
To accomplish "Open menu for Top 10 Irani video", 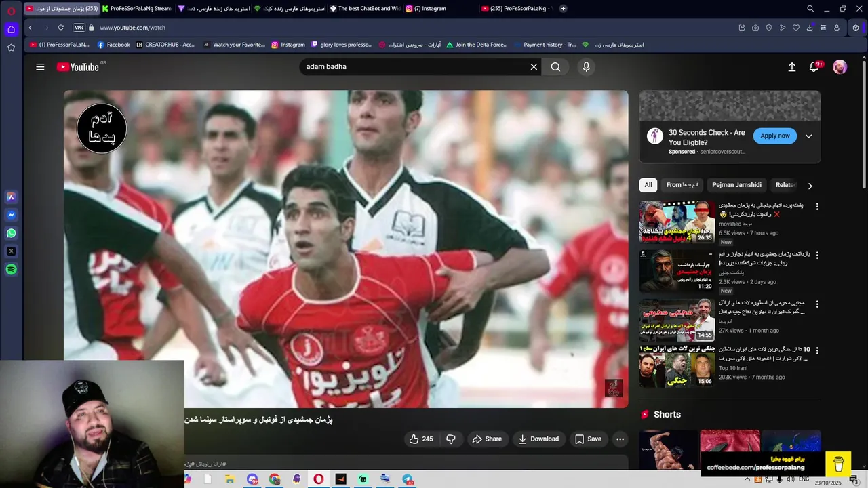I will tap(817, 350).
